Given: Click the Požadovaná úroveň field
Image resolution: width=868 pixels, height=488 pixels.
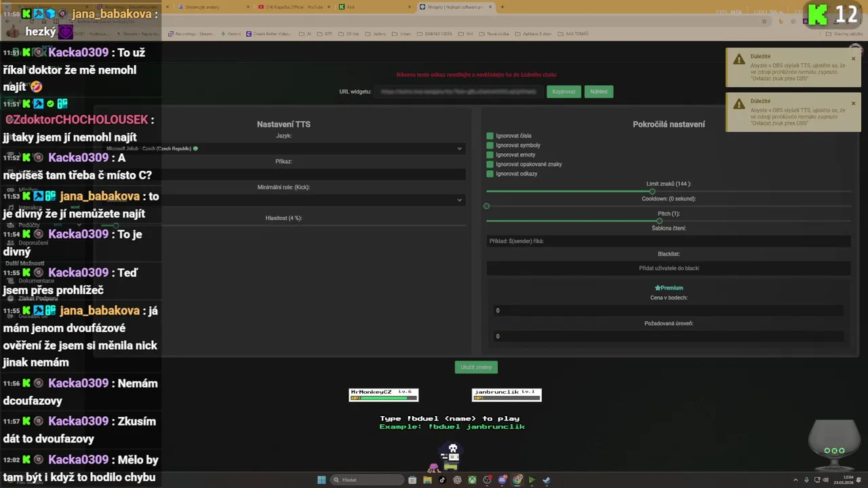Looking at the screenshot, I should click(x=669, y=336).
